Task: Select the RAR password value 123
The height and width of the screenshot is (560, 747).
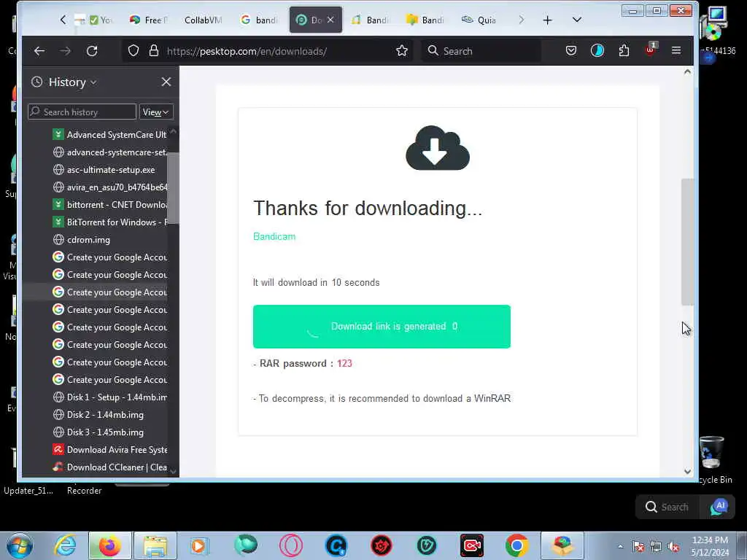Action: (x=344, y=364)
